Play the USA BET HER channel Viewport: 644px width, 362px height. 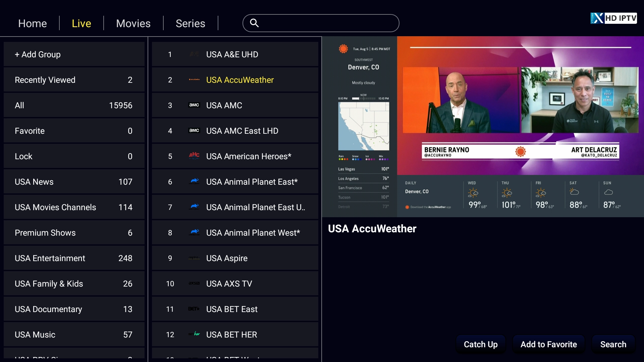pyautogui.click(x=235, y=335)
